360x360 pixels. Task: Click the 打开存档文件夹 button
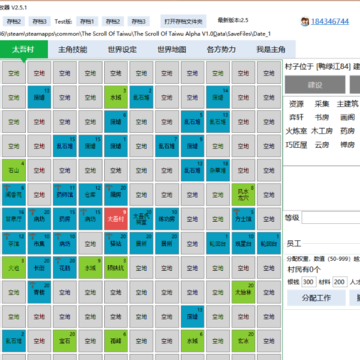click(x=183, y=21)
